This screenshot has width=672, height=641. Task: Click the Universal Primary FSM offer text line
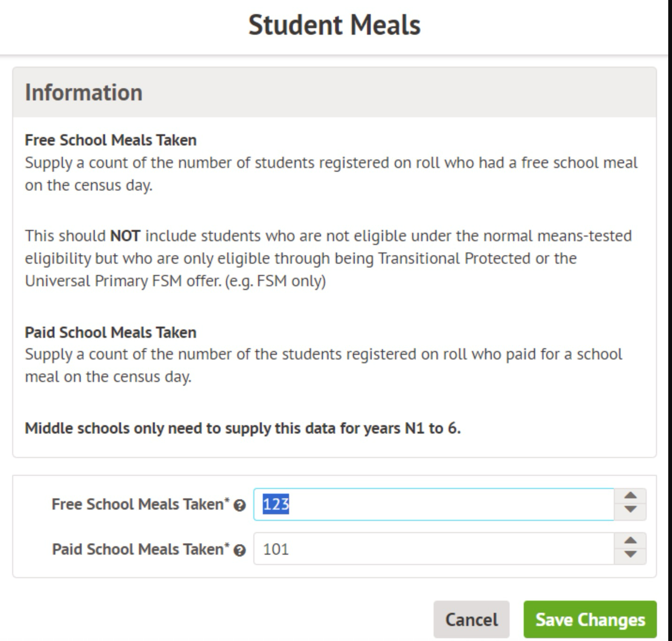[175, 281]
